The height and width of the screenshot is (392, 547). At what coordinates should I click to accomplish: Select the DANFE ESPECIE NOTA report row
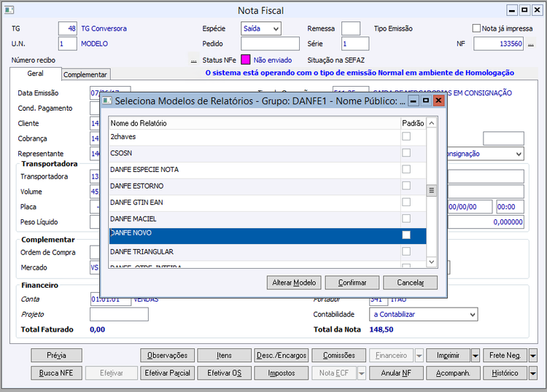coord(268,170)
